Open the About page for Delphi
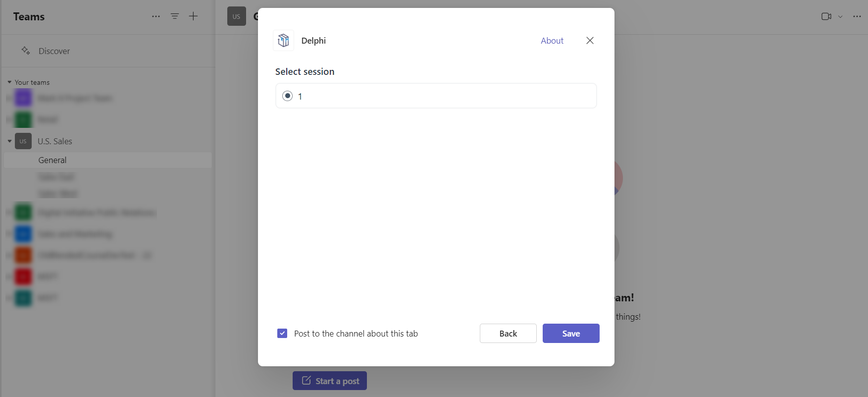The image size is (868, 397). [x=552, y=40]
